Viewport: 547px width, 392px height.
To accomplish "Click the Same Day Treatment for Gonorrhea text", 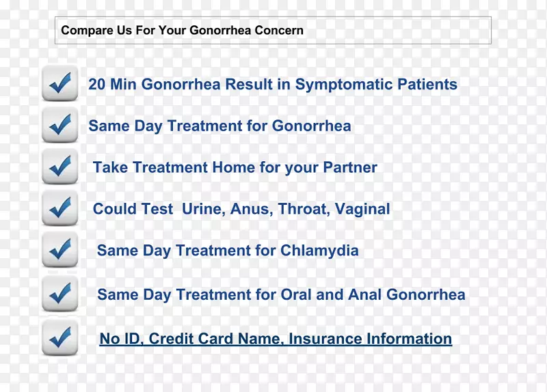I will point(219,126).
